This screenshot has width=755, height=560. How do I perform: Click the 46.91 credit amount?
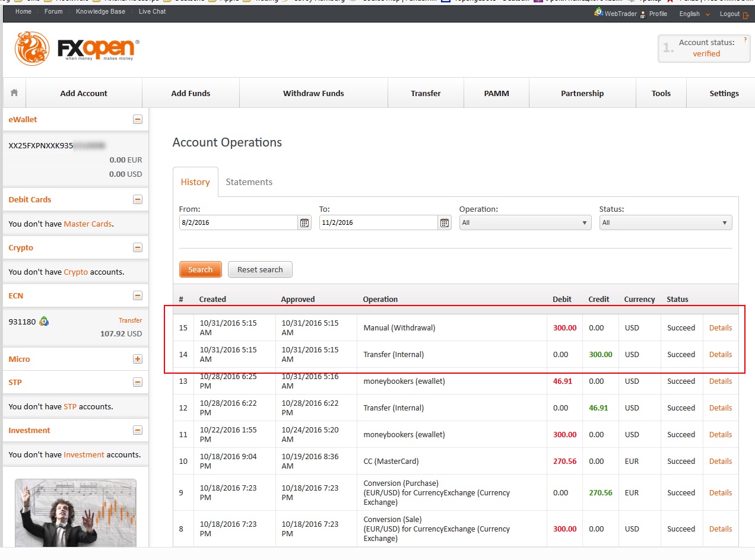click(x=598, y=408)
